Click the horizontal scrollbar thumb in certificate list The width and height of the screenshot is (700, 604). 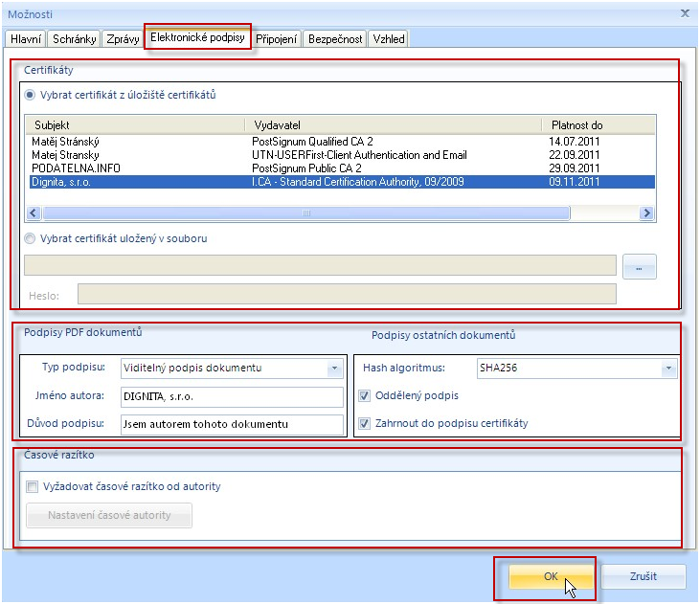pos(306,213)
